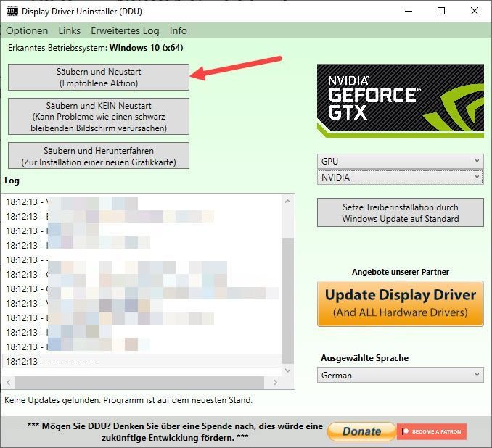Click 'Windows 10 (x64)' detected OS text

[146, 48]
